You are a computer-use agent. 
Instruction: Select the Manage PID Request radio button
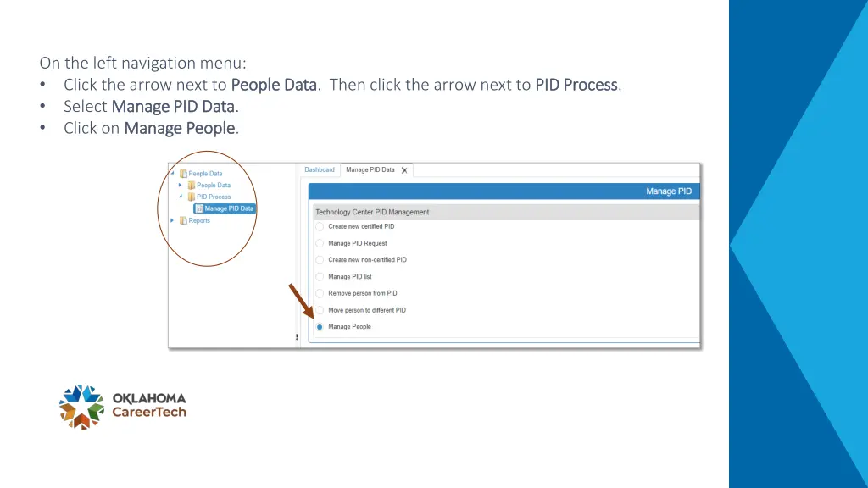320,243
